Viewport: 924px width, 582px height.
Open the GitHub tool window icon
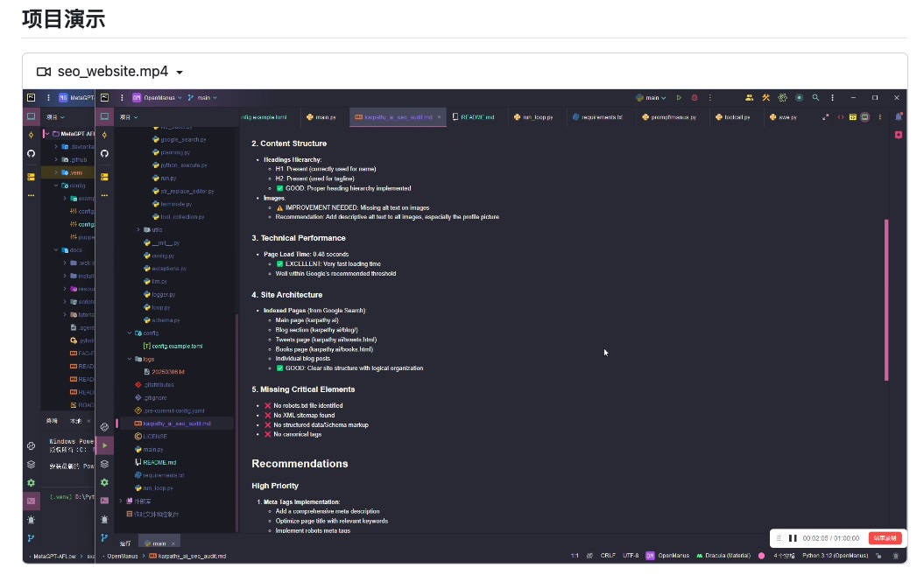point(104,153)
